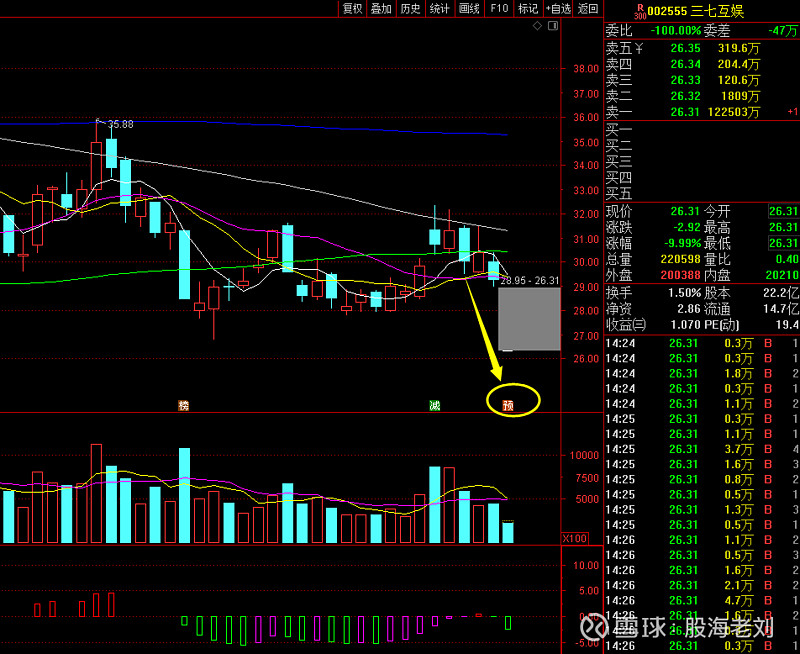800x654 pixels.
Task: Open F10 company information
Action: tap(499, 9)
